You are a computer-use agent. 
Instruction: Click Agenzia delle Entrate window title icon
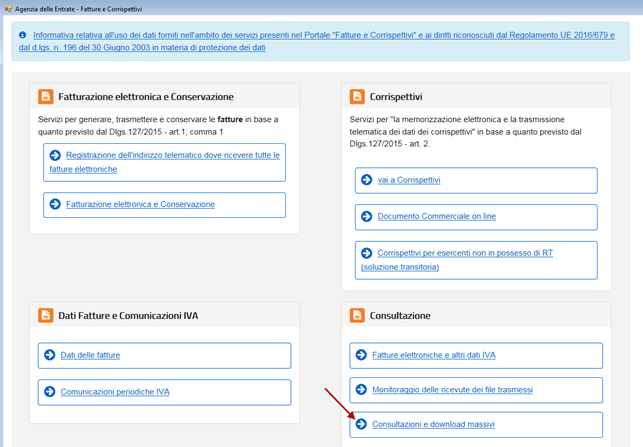coord(8,8)
